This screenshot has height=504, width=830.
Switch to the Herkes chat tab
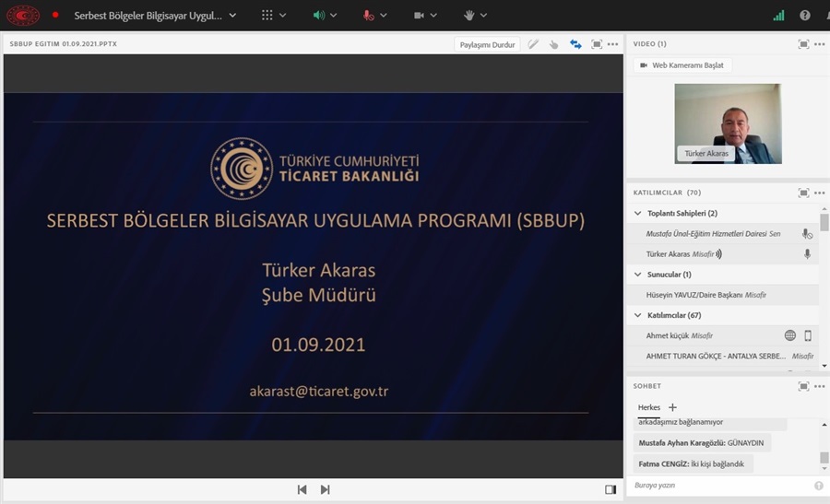click(649, 407)
